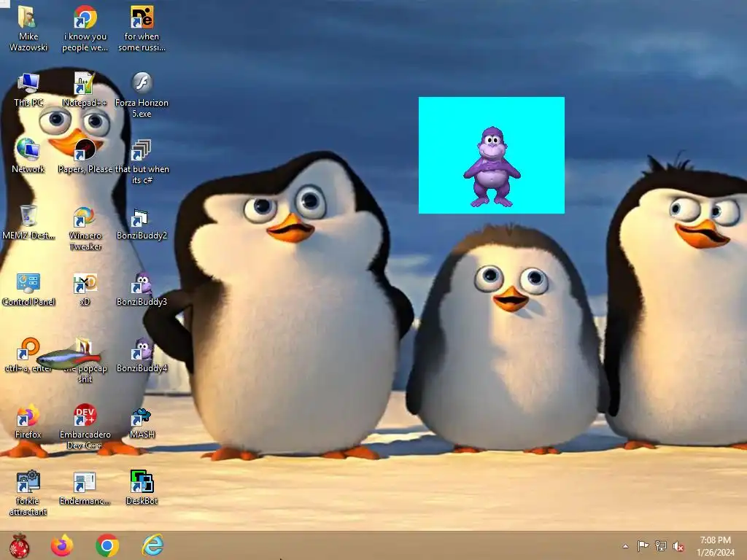747x560 pixels.
Task: Select the xD shortcut icon
Action: click(85, 284)
